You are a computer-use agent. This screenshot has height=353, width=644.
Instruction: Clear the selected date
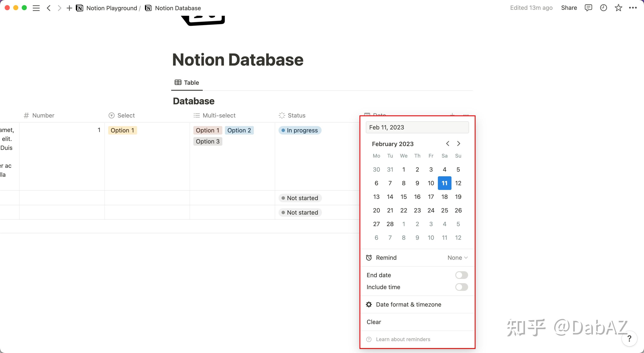coord(374,322)
